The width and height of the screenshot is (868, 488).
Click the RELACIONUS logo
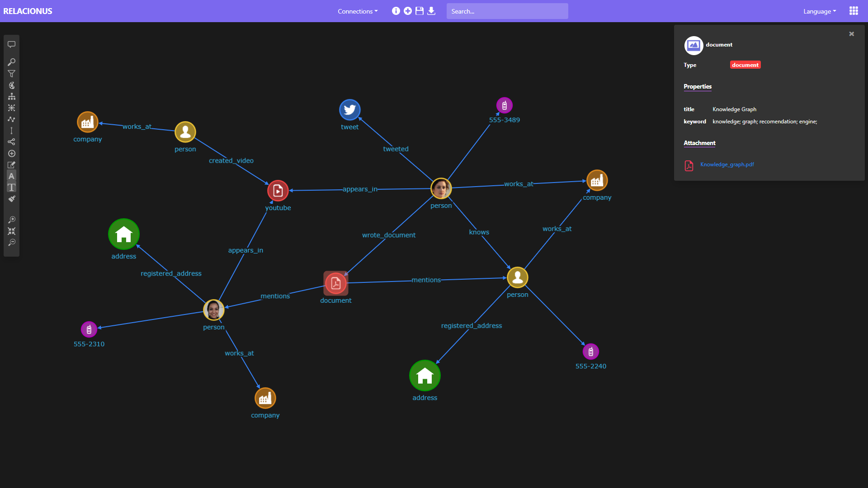tap(28, 11)
